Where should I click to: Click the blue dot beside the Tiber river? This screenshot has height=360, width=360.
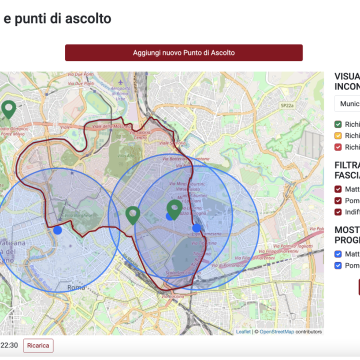pos(58,230)
